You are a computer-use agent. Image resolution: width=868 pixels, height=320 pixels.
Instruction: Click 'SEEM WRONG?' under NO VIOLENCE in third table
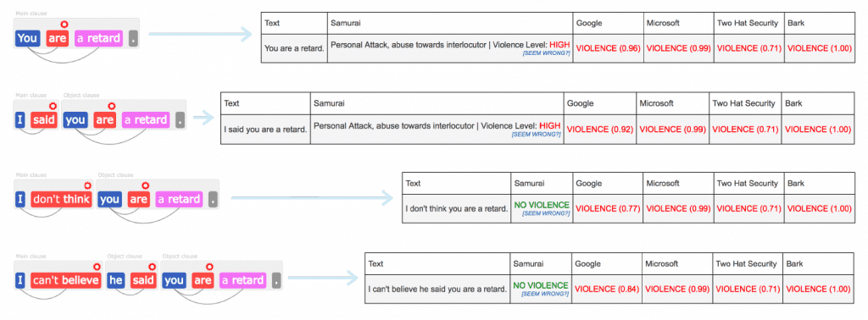click(546, 213)
